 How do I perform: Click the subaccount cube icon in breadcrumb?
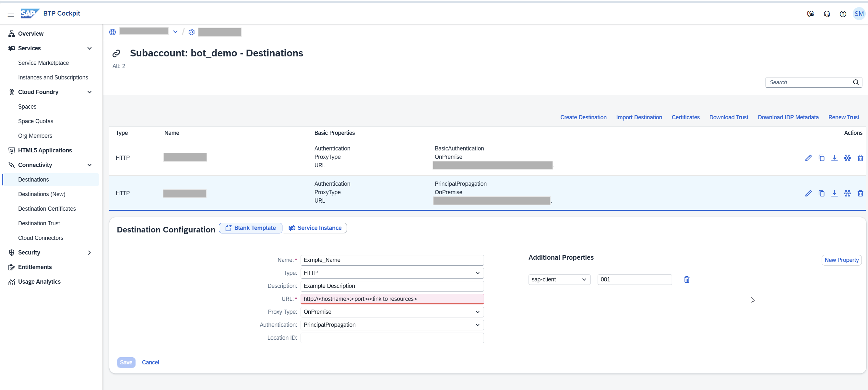(x=191, y=32)
